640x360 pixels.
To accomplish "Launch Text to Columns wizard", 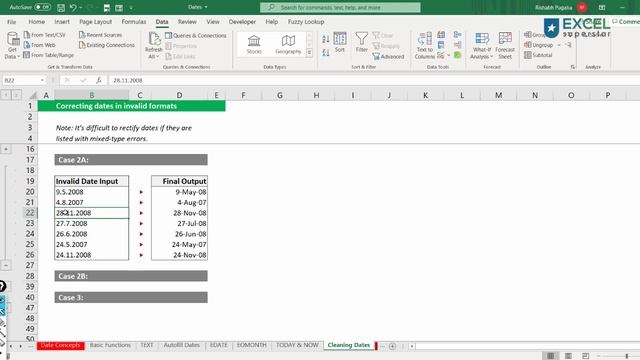I will click(x=424, y=45).
